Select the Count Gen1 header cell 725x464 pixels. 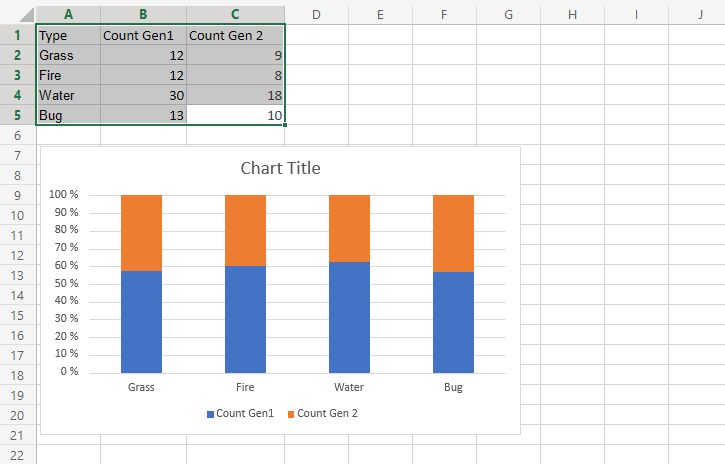tap(143, 35)
